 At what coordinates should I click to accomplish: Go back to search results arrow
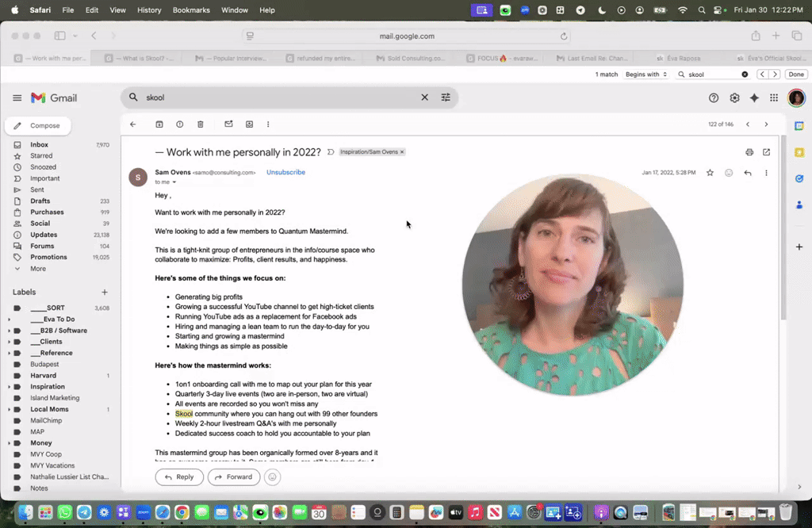point(133,124)
